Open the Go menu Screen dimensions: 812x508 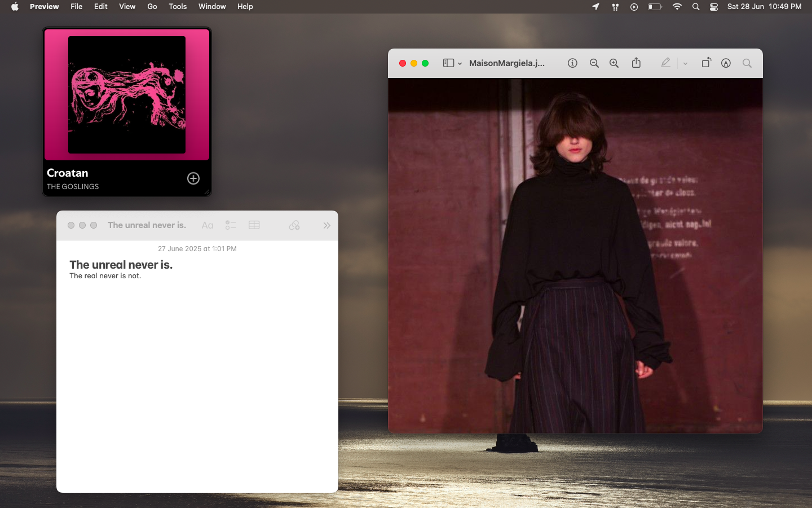(x=152, y=7)
